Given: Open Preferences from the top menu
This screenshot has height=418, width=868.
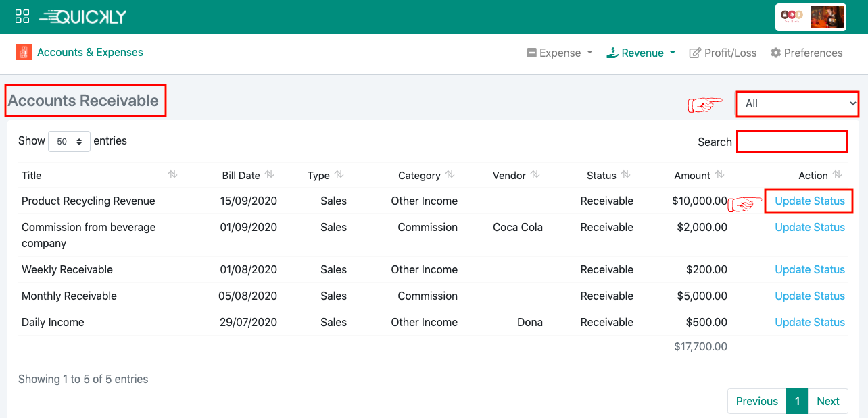Looking at the screenshot, I should pyautogui.click(x=806, y=53).
